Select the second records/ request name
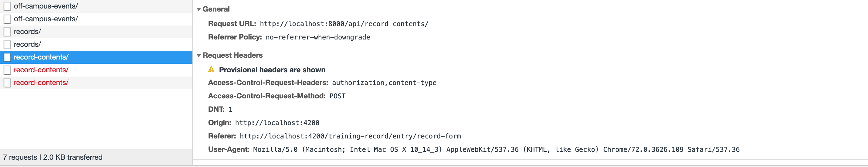This screenshot has width=868, height=167. click(27, 45)
